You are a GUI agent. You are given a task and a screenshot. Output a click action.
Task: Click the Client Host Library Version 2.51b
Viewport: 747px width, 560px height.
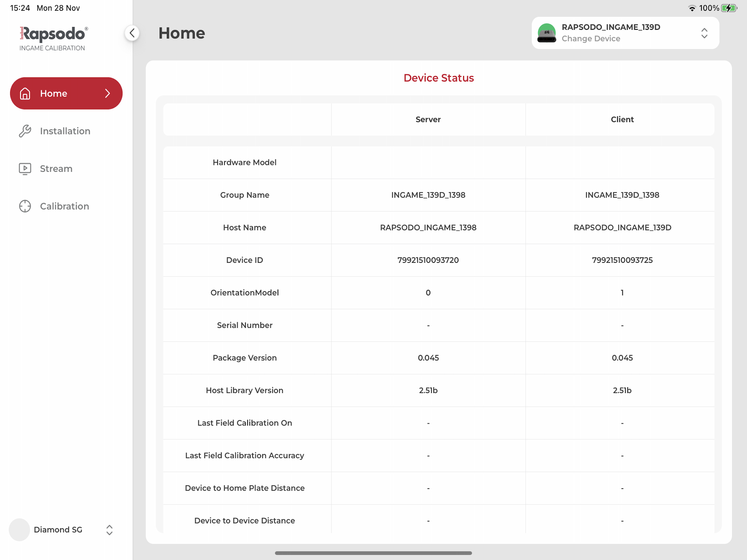tap(622, 390)
